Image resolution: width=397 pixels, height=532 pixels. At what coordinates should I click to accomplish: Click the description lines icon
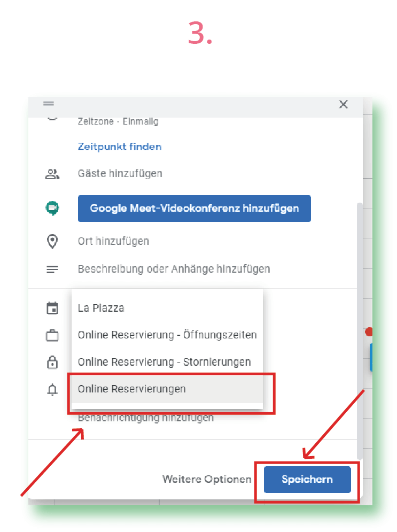click(52, 269)
